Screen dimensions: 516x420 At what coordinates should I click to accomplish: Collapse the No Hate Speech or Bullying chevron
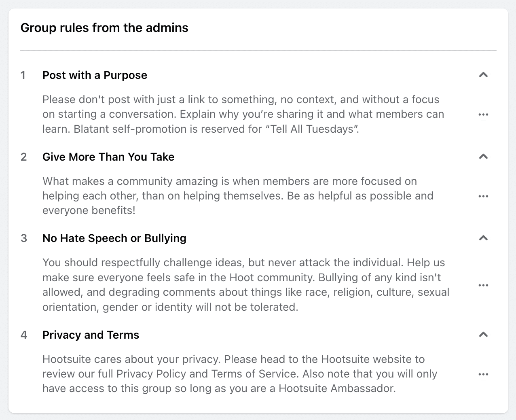point(483,238)
